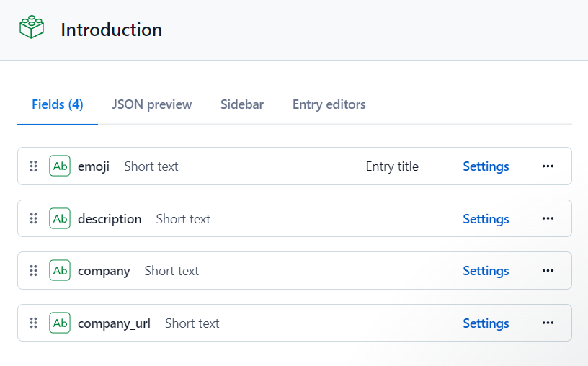Click the Ab text icon beside emoji
The height and width of the screenshot is (366, 588).
coord(60,166)
